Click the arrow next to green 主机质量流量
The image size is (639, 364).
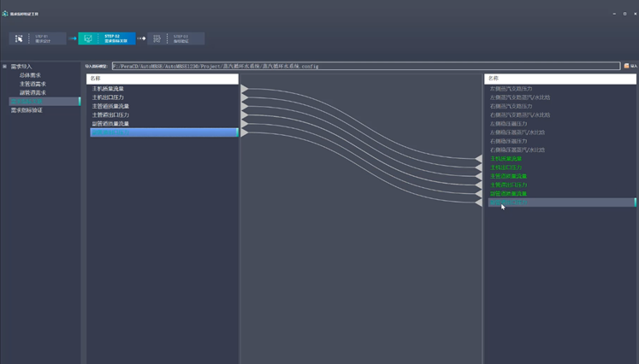click(x=480, y=159)
